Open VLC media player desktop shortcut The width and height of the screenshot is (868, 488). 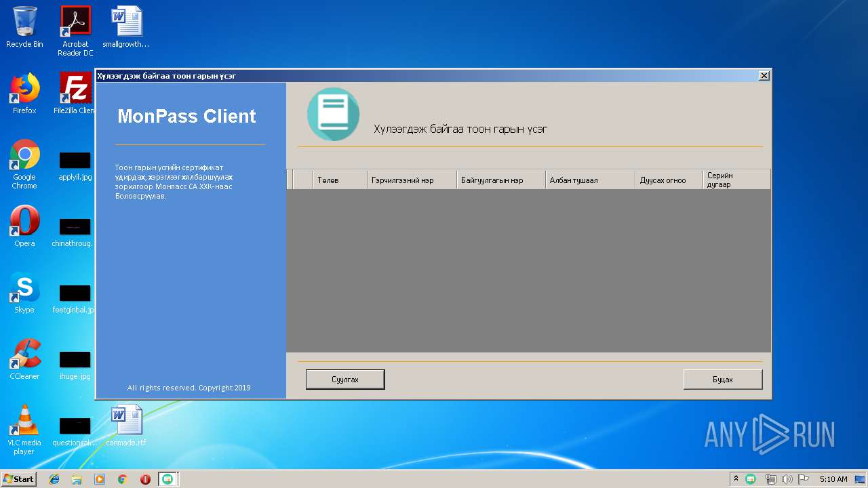click(24, 430)
